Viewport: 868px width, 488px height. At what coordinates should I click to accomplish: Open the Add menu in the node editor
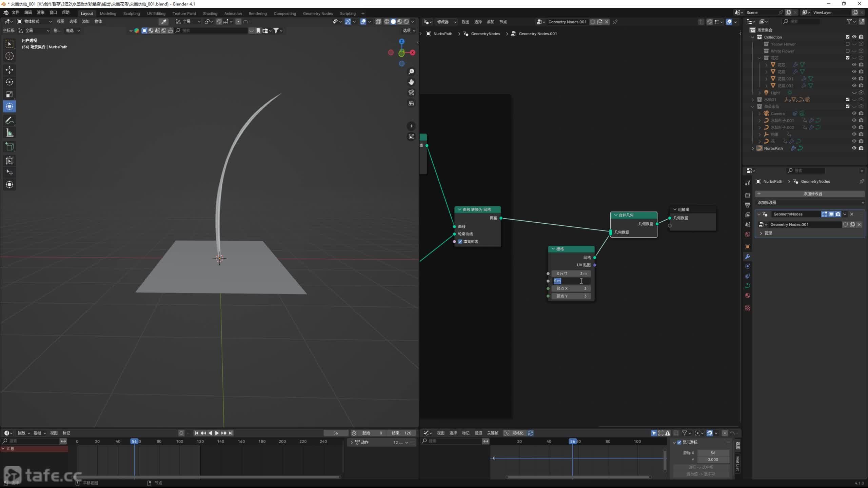(x=490, y=22)
